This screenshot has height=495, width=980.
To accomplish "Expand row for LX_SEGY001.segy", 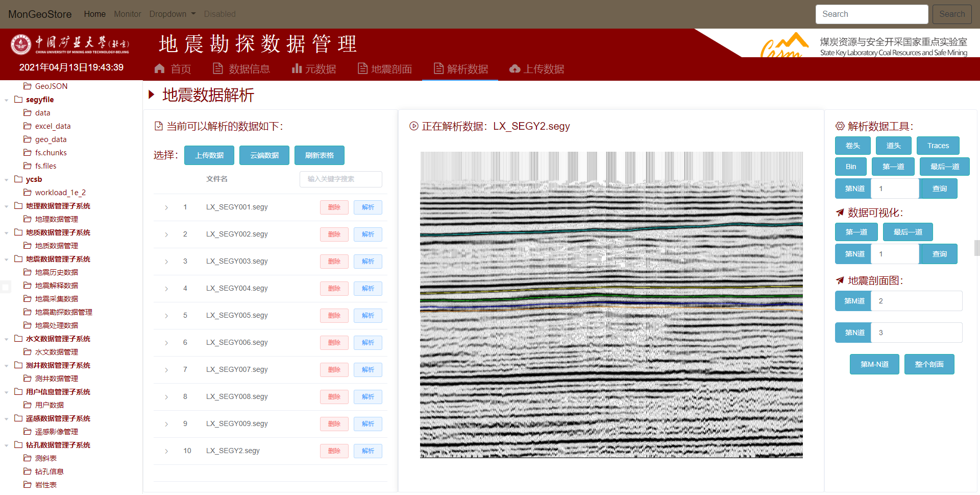I will (166, 207).
